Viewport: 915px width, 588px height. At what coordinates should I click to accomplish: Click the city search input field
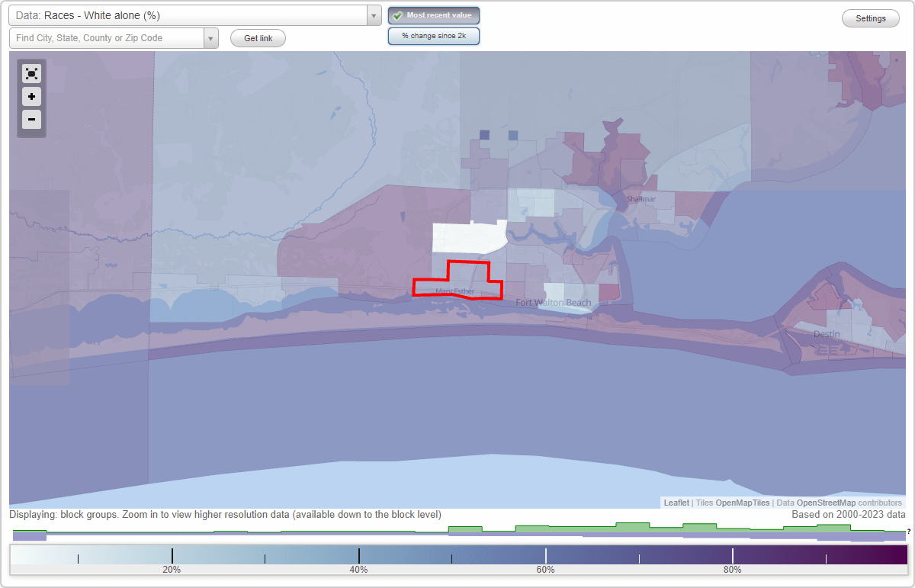(107, 37)
